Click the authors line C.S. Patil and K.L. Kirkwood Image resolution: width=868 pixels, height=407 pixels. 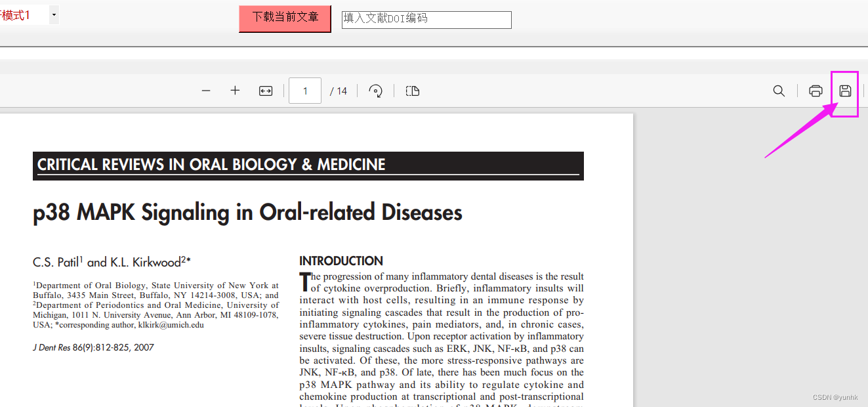click(x=112, y=262)
